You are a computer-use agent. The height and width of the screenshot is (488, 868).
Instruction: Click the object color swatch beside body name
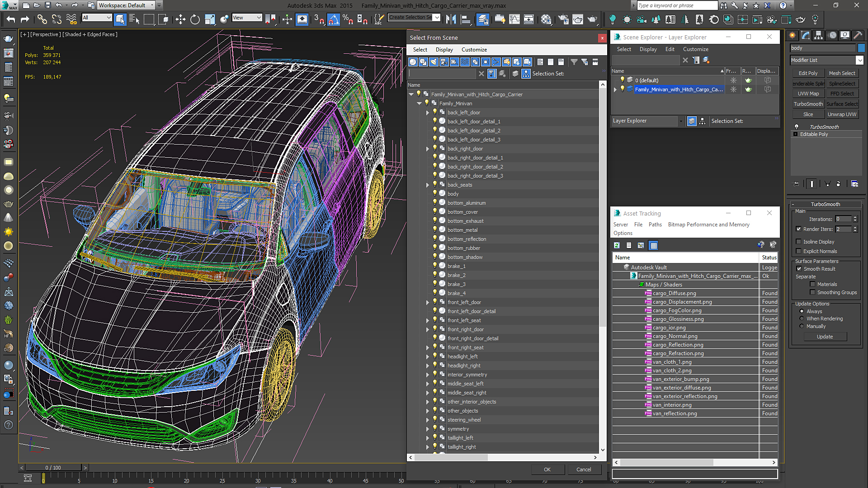point(861,48)
